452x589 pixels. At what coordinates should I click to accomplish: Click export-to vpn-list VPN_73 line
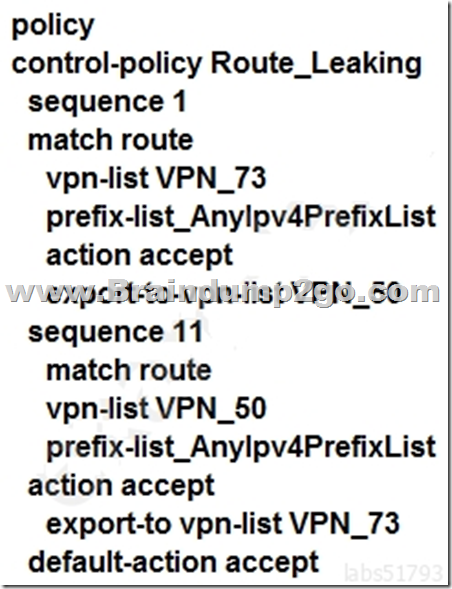tap(222, 524)
